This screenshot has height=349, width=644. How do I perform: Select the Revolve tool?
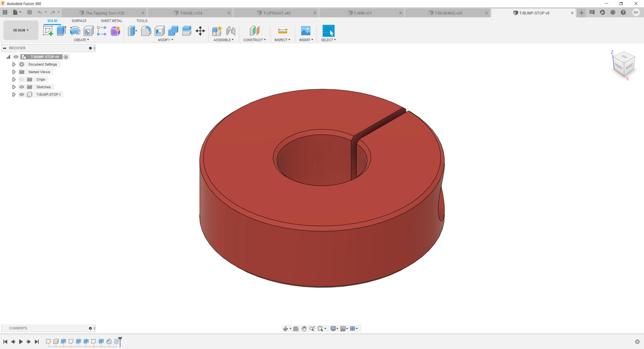[75, 31]
